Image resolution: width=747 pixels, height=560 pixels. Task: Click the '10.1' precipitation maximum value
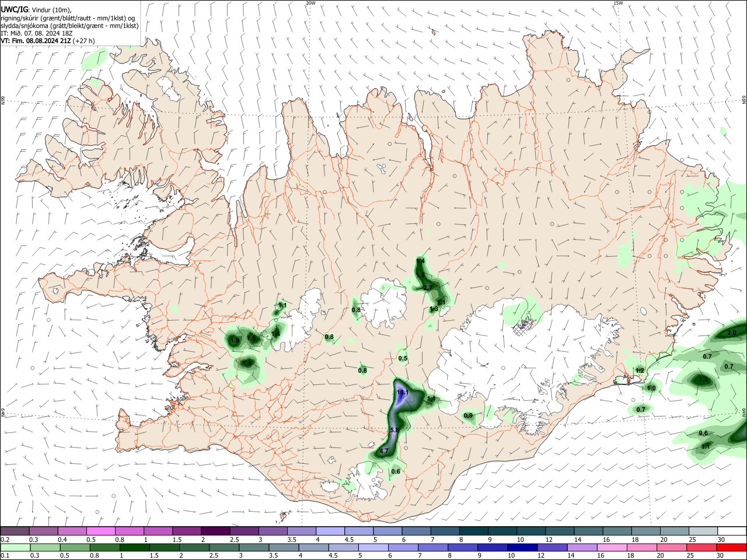402,393
